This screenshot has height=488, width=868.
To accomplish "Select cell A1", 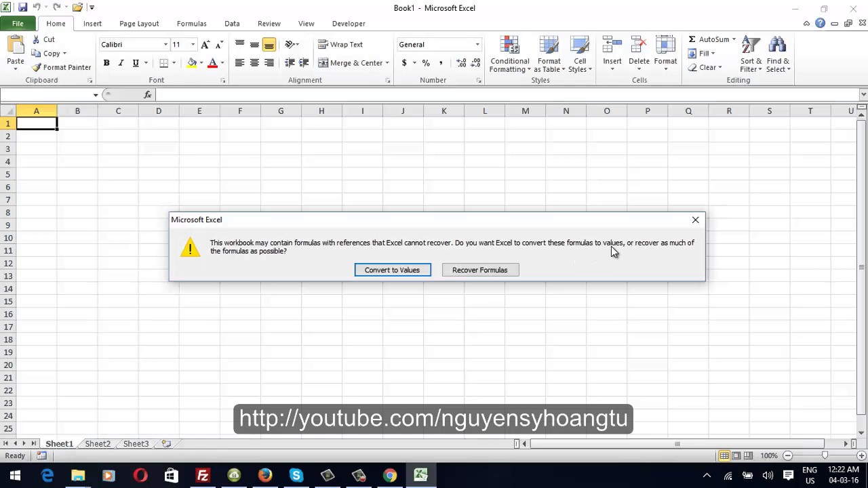I will (37, 123).
